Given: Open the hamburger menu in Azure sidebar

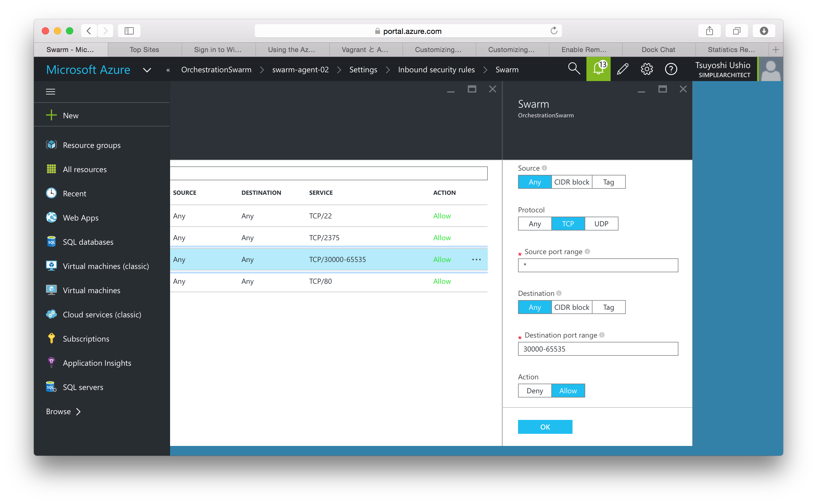Looking at the screenshot, I should pyautogui.click(x=50, y=91).
